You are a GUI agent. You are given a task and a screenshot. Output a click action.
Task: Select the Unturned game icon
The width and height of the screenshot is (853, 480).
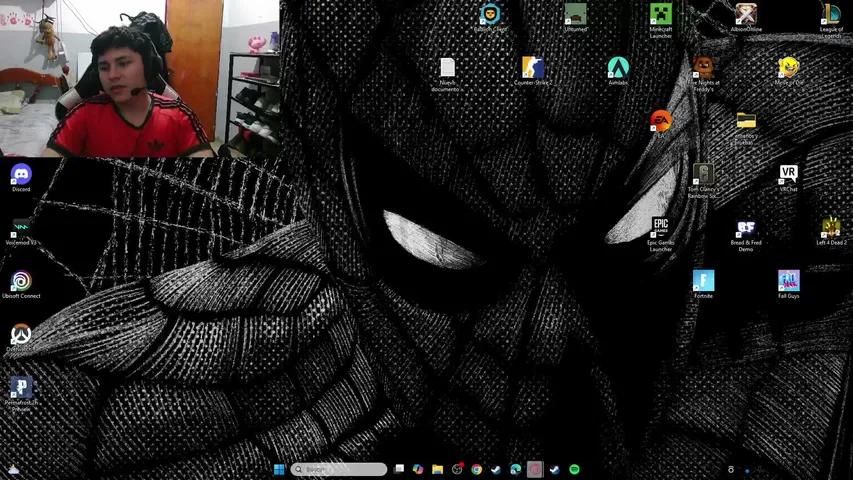[x=576, y=14]
